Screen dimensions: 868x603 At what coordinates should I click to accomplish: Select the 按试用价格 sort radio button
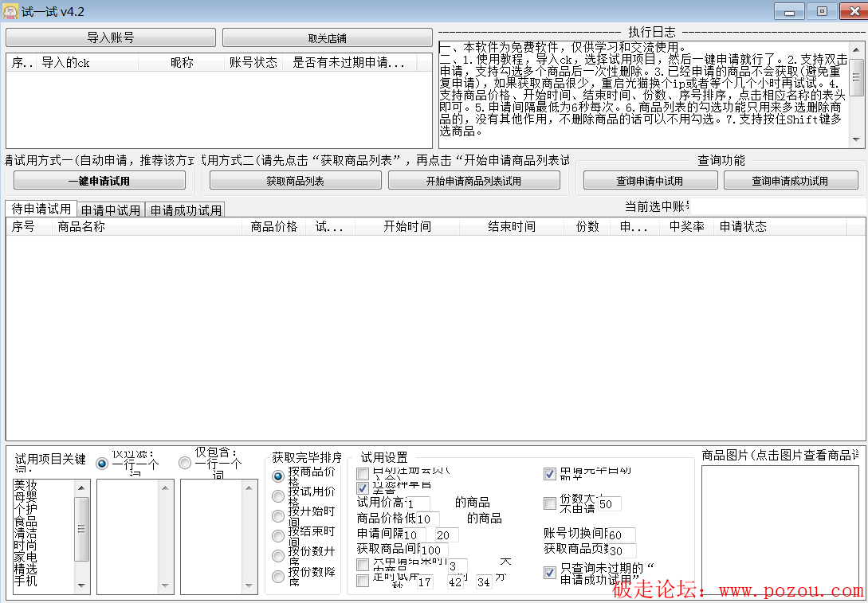278,496
